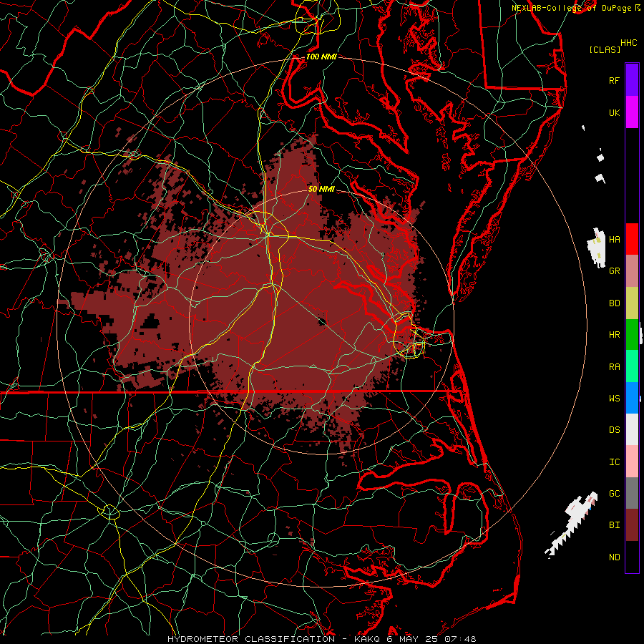Click the BI legend label
Screen dimensions: 644x644
pyautogui.click(x=614, y=525)
